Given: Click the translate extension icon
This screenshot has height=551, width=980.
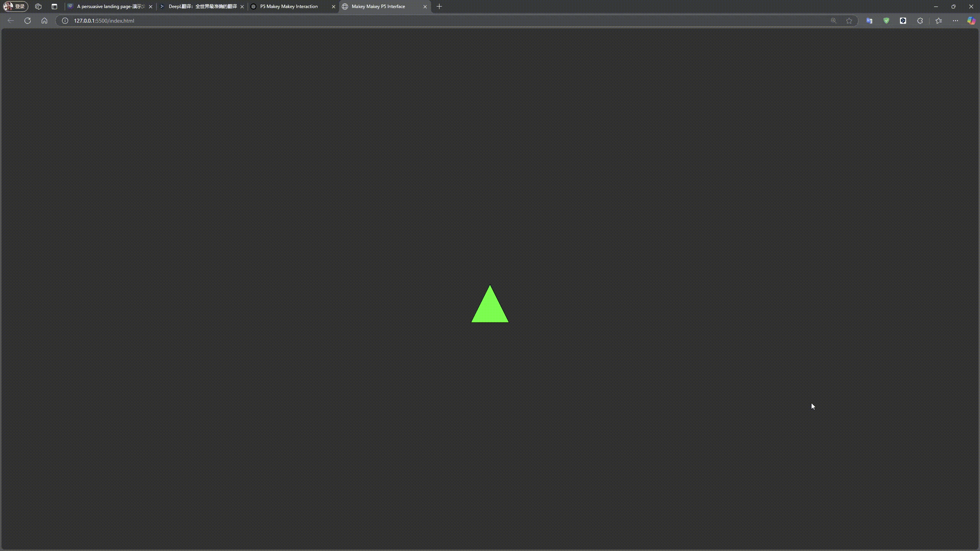Looking at the screenshot, I should [x=869, y=21].
